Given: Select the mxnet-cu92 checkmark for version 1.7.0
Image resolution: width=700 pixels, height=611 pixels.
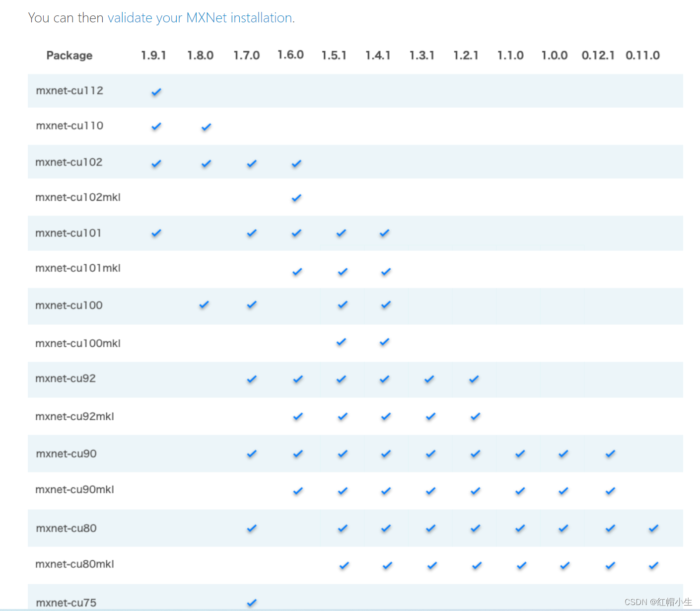Looking at the screenshot, I should click(252, 380).
